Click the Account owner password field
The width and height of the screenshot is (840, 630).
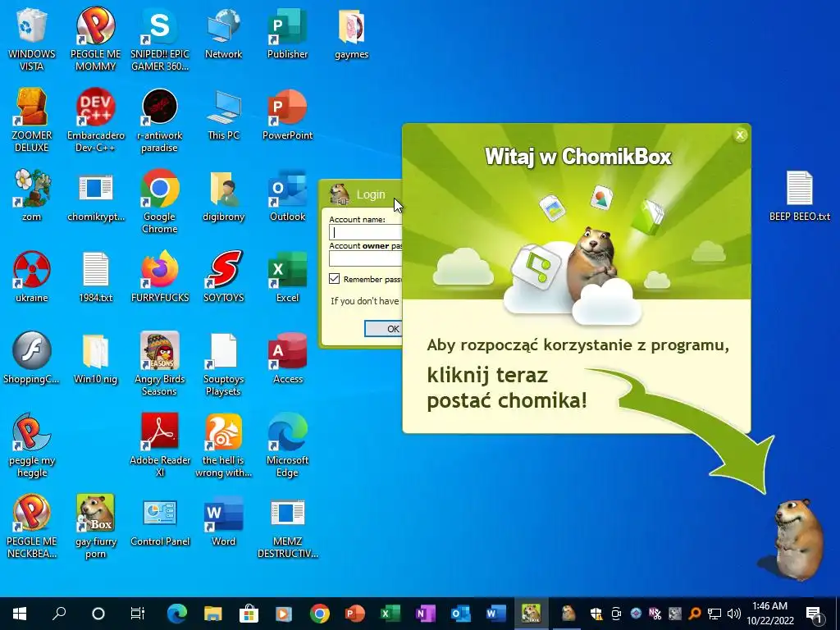point(366,258)
